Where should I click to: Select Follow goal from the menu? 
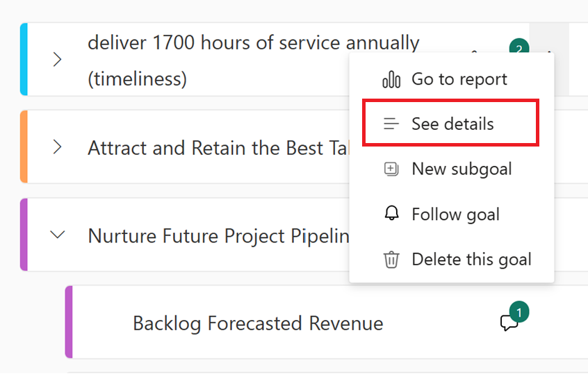[x=455, y=214]
